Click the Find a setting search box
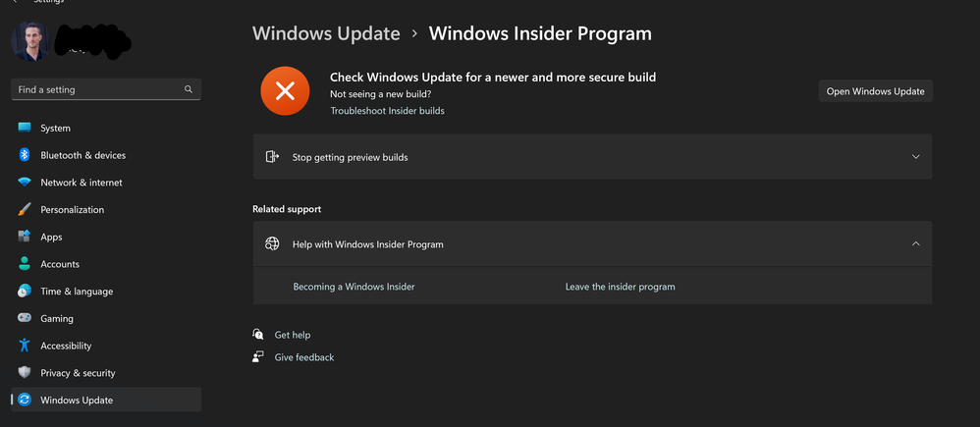The width and height of the screenshot is (980, 427). point(98,89)
